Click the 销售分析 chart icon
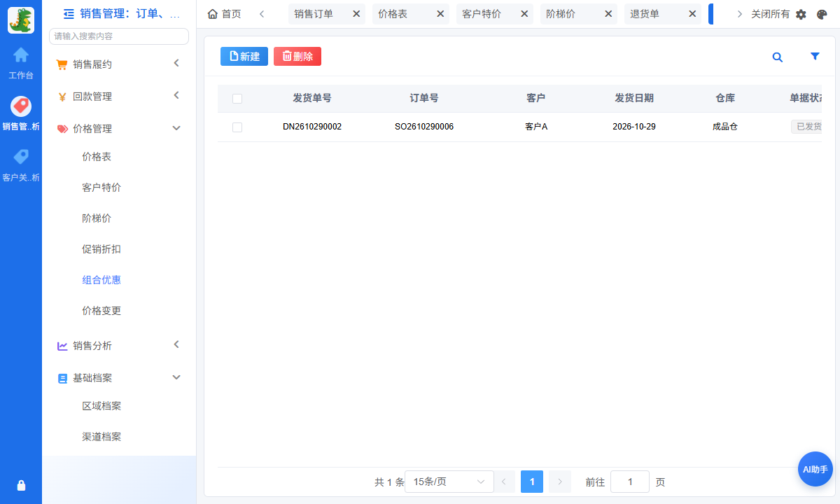Image resolution: width=840 pixels, height=504 pixels. 62,346
